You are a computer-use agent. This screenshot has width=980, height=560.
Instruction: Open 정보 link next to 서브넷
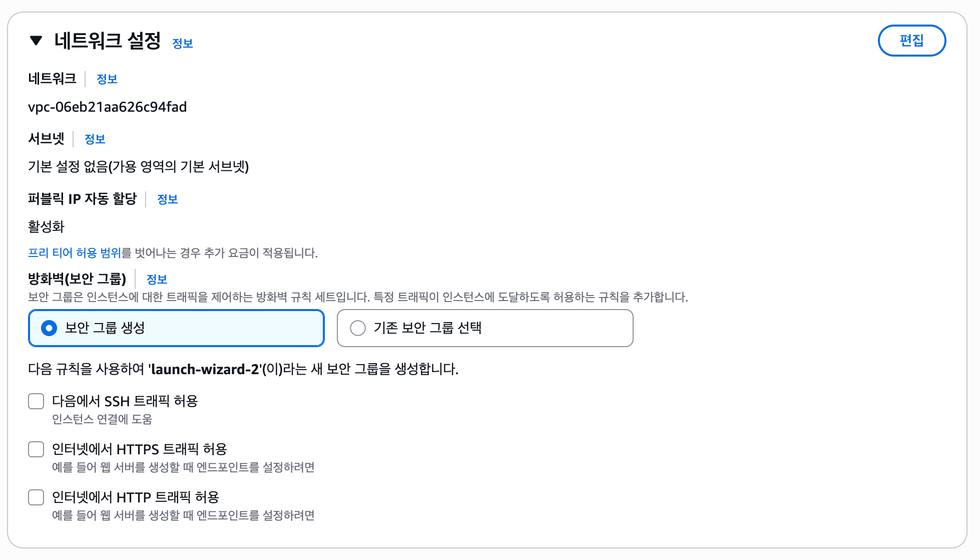coord(95,139)
